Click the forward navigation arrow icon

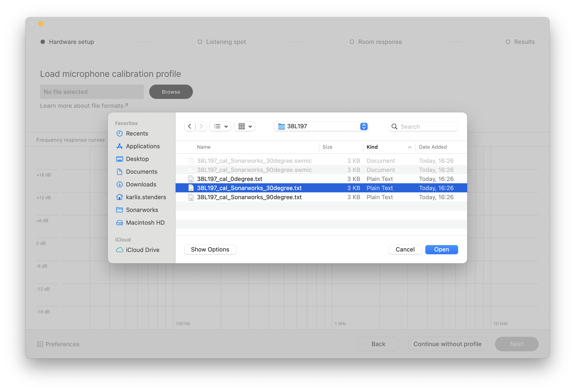pyautogui.click(x=201, y=126)
